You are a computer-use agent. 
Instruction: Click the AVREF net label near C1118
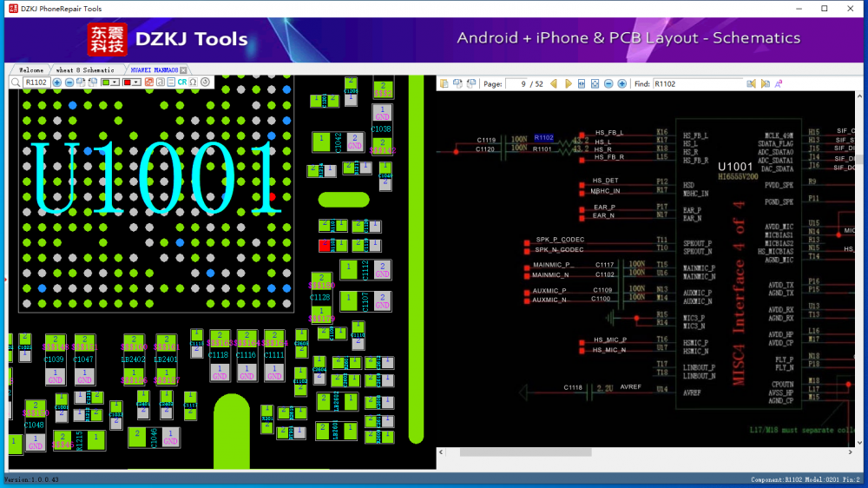[630, 386]
